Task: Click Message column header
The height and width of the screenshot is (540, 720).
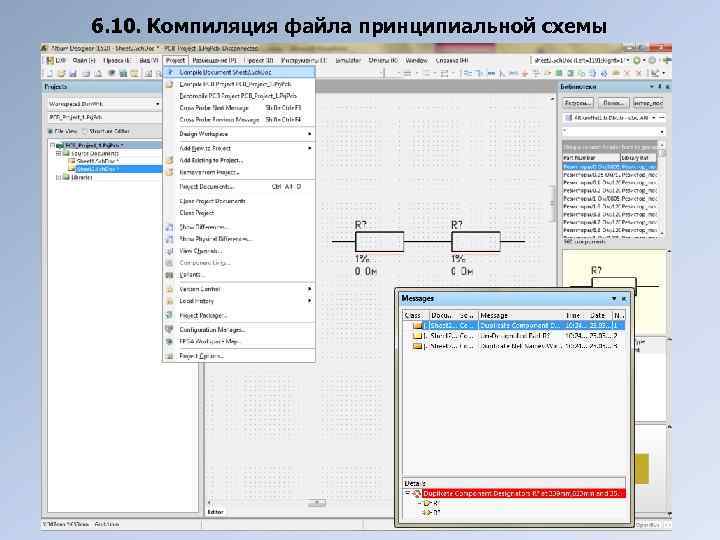Action: (520, 315)
